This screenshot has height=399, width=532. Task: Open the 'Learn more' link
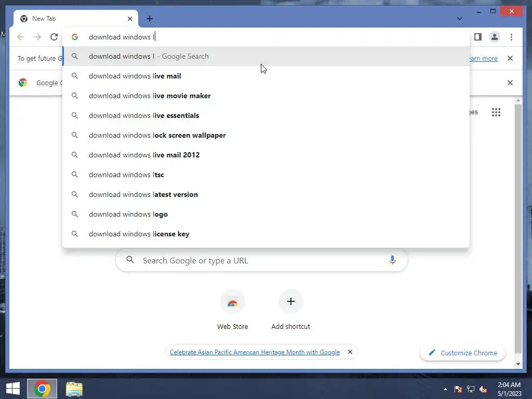tap(484, 58)
